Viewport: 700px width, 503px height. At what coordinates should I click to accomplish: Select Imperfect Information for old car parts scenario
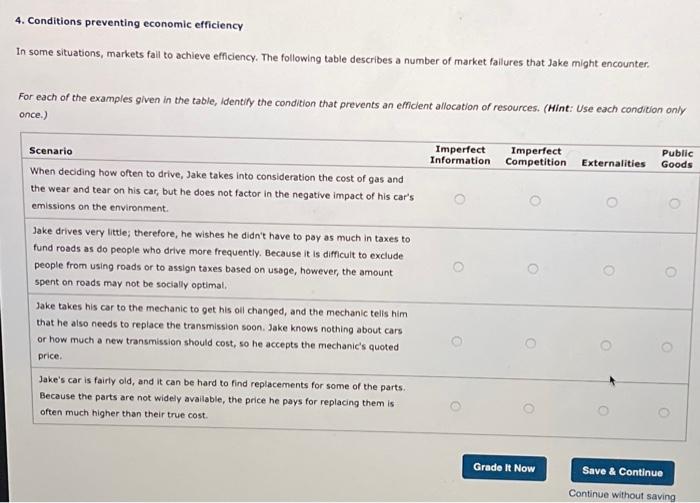click(455, 406)
